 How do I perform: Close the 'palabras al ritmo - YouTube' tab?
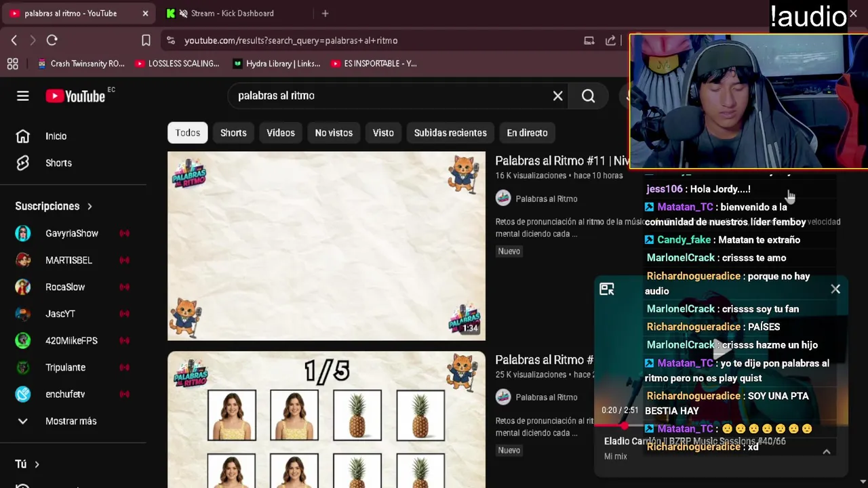pyautogui.click(x=145, y=13)
